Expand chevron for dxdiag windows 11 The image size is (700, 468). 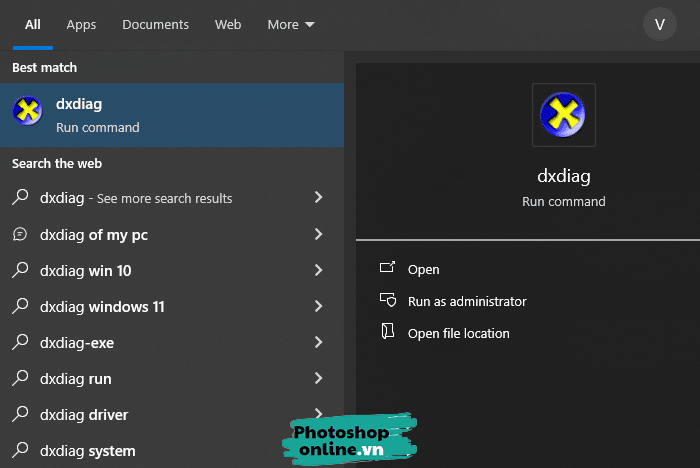(318, 307)
